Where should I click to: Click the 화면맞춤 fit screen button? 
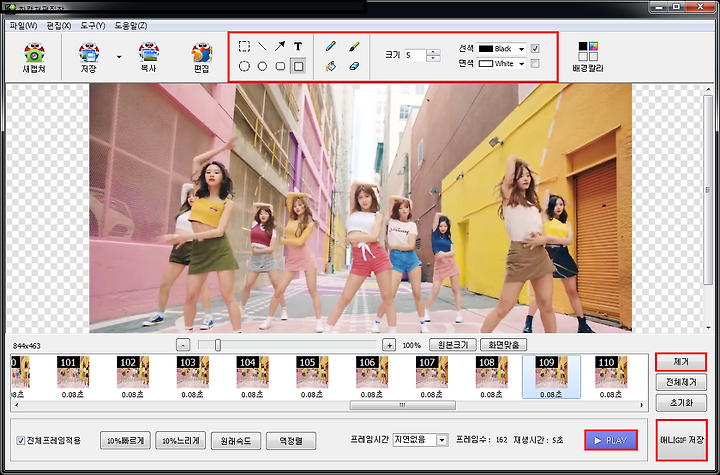(x=503, y=345)
